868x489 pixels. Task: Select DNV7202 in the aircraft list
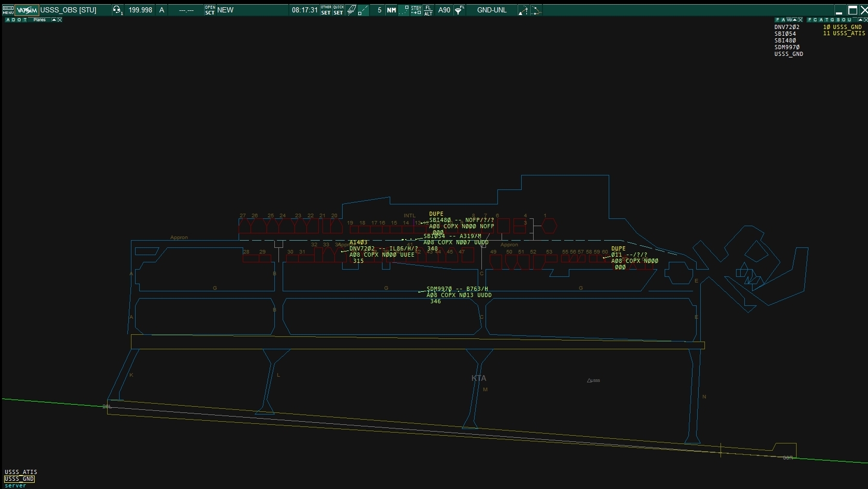[x=786, y=27]
